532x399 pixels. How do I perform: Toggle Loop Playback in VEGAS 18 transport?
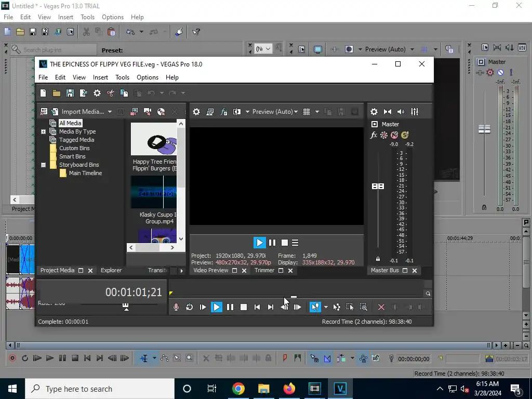(189, 307)
